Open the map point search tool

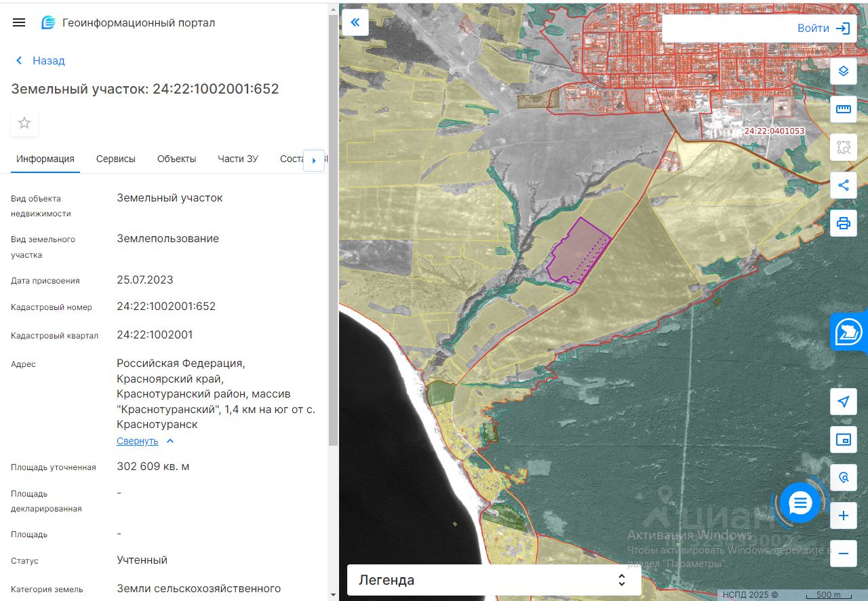pos(844,478)
